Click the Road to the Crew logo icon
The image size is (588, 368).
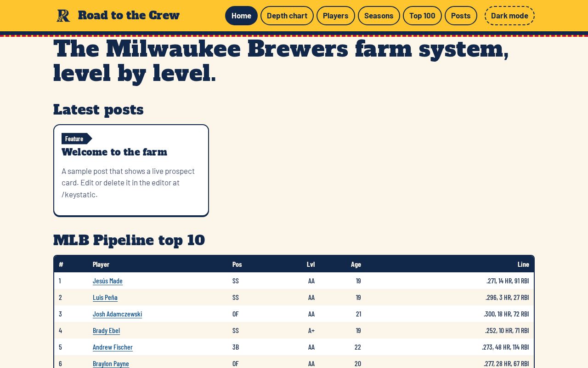tap(63, 16)
